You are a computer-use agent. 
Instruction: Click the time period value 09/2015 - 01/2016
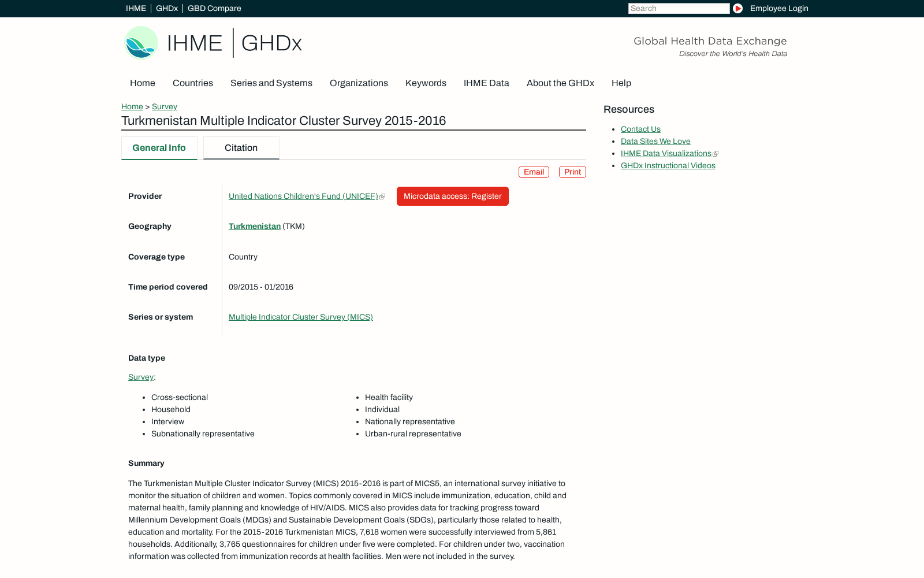click(x=261, y=287)
